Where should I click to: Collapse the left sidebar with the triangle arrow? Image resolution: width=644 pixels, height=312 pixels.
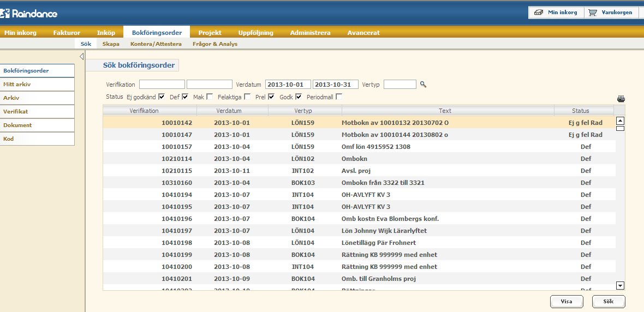tap(81, 56)
